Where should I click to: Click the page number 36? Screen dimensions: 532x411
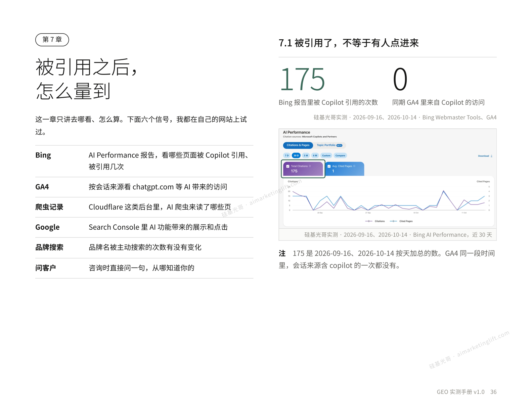[493, 392]
